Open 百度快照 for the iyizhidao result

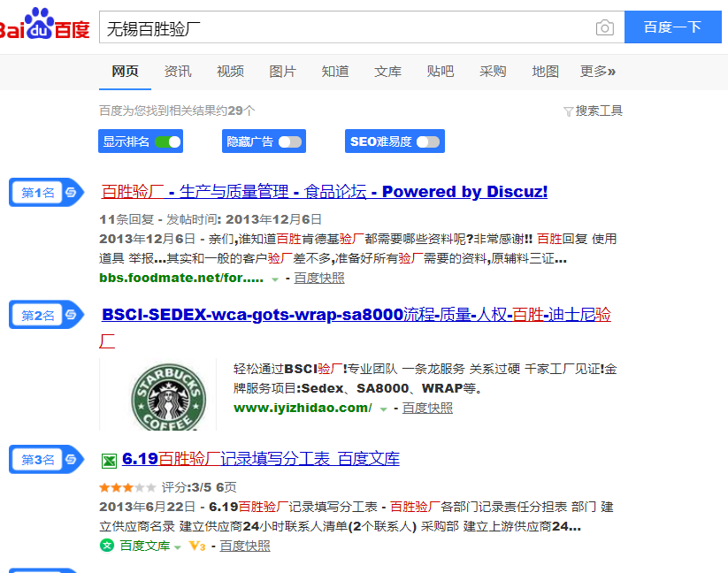point(427,408)
